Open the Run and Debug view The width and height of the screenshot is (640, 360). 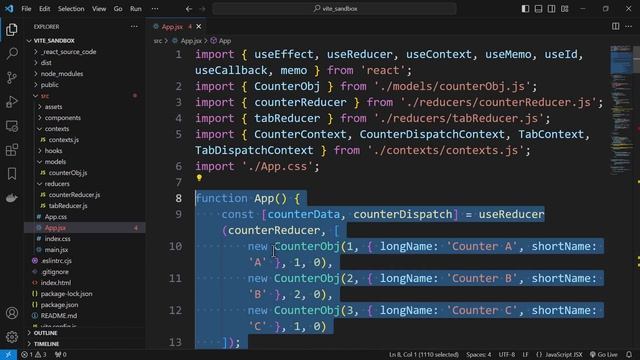pyautogui.click(x=12, y=102)
